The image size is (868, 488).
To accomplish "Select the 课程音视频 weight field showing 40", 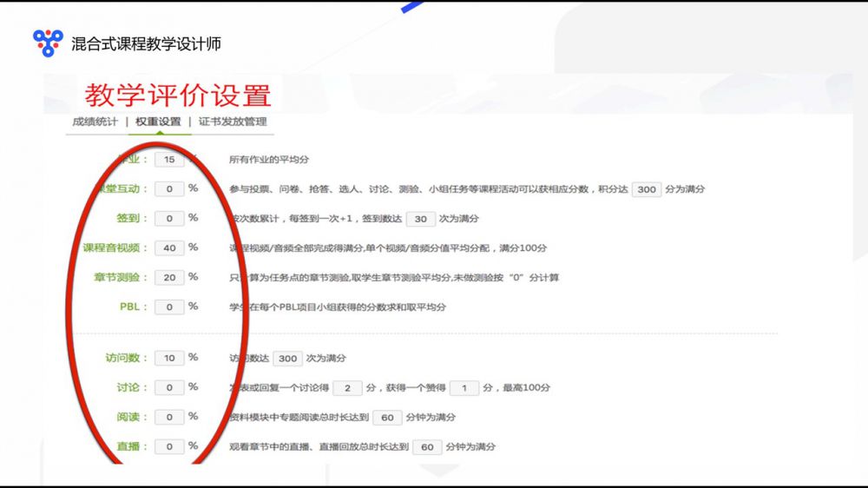I will [169, 247].
